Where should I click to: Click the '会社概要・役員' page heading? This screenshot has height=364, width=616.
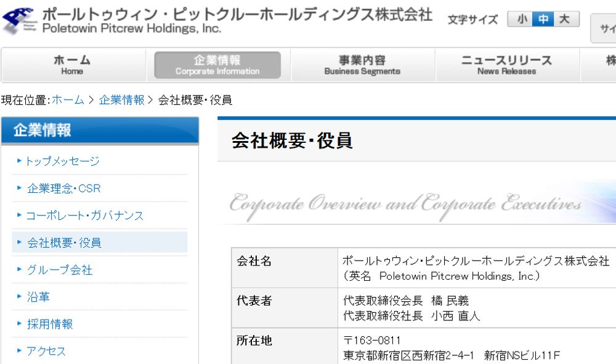tap(292, 140)
